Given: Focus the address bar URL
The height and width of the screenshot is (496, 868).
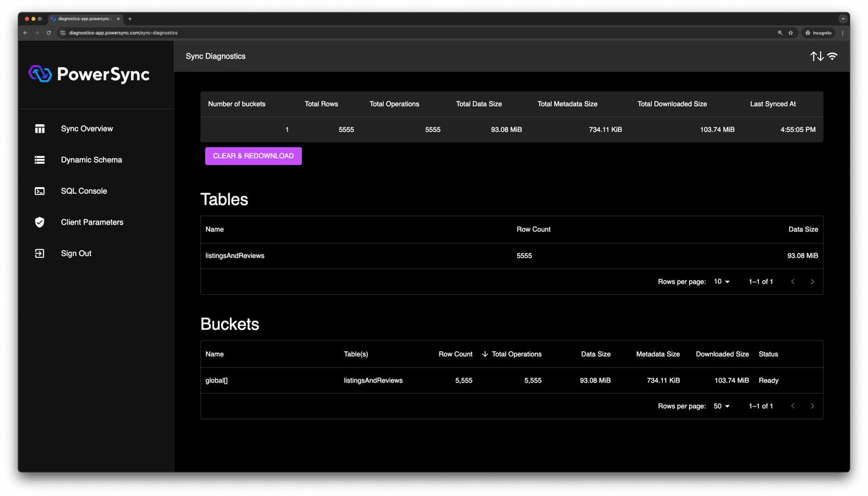Looking at the screenshot, I should click(123, 33).
